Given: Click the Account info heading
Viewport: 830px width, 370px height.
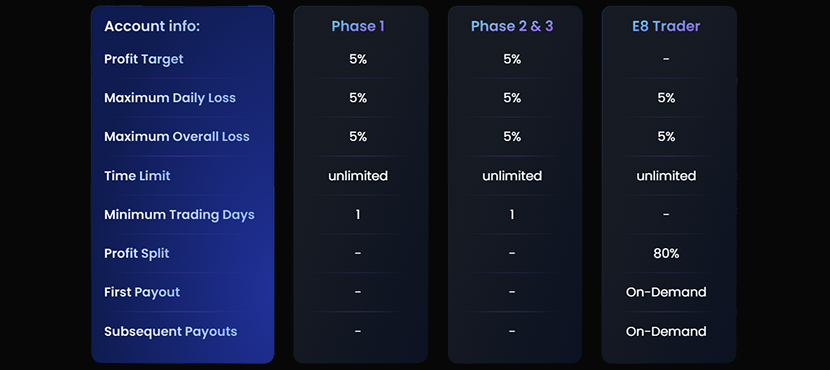Looking at the screenshot, I should (x=152, y=26).
